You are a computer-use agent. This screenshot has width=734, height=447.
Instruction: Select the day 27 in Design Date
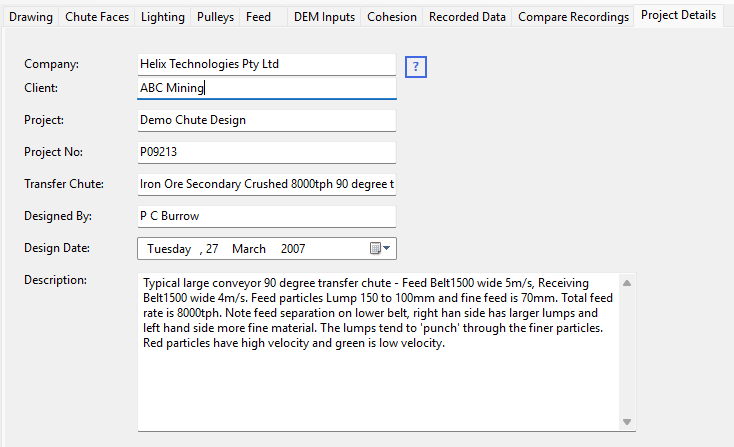212,249
